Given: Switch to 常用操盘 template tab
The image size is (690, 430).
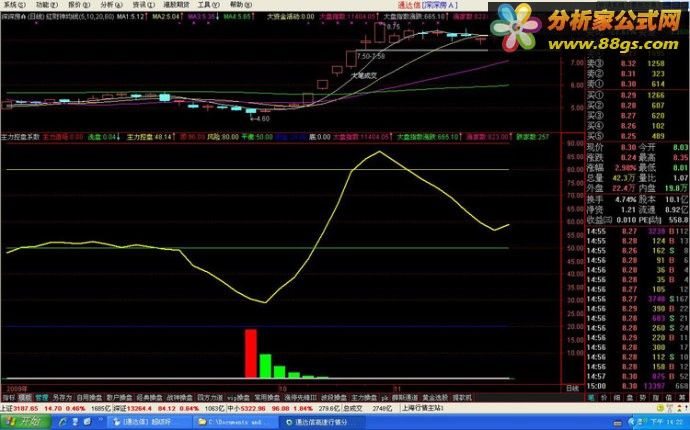Looking at the screenshot, I should (267, 397).
